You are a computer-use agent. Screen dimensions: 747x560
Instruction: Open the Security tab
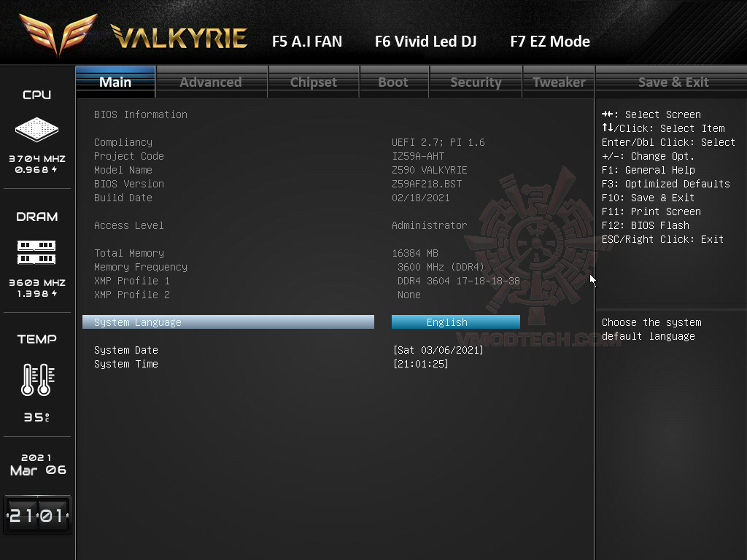[476, 82]
